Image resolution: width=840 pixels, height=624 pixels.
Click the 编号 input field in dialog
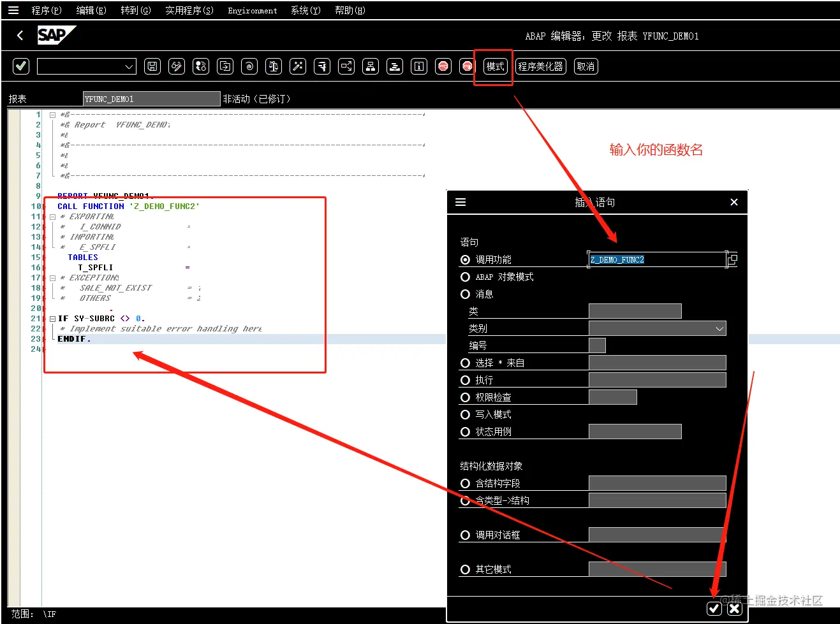pos(597,345)
